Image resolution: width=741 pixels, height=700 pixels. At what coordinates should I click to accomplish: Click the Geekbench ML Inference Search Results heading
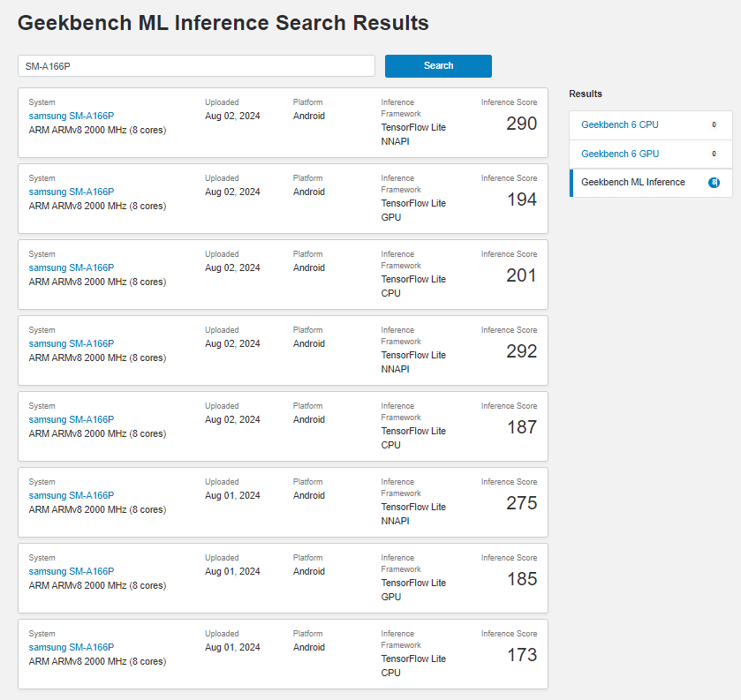(223, 23)
